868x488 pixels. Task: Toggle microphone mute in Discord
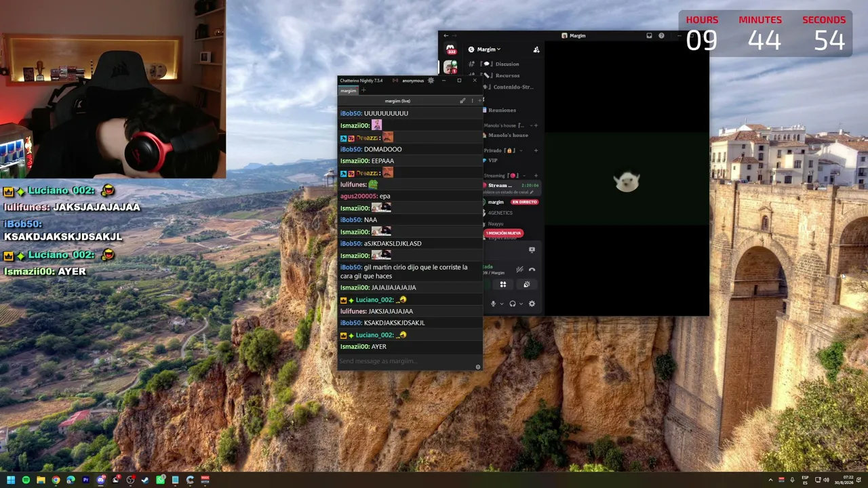point(493,304)
